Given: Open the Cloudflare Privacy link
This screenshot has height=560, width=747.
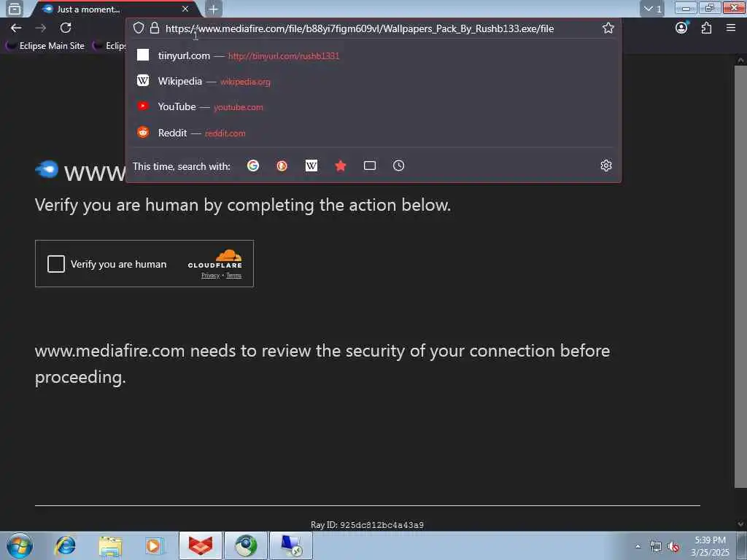Looking at the screenshot, I should point(210,275).
